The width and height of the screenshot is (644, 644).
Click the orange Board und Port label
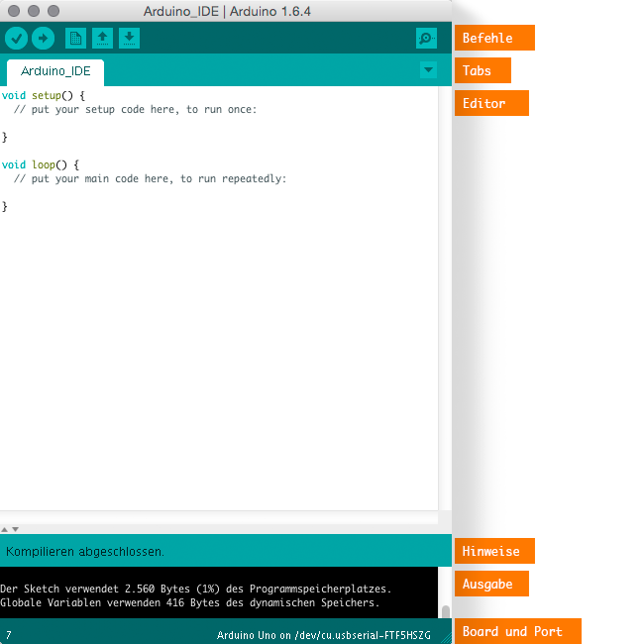(517, 631)
